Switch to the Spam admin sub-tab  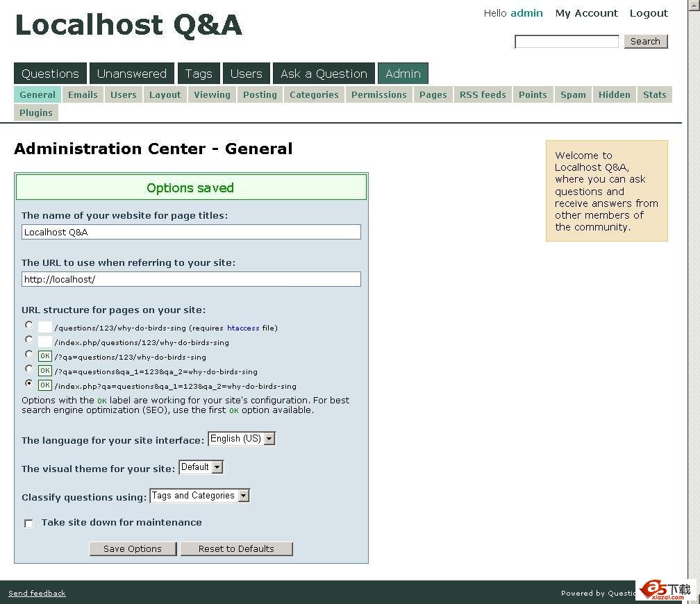(573, 94)
